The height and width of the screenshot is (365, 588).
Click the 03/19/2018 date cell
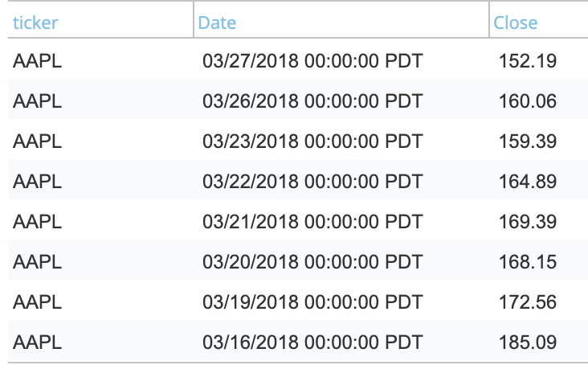click(x=312, y=301)
